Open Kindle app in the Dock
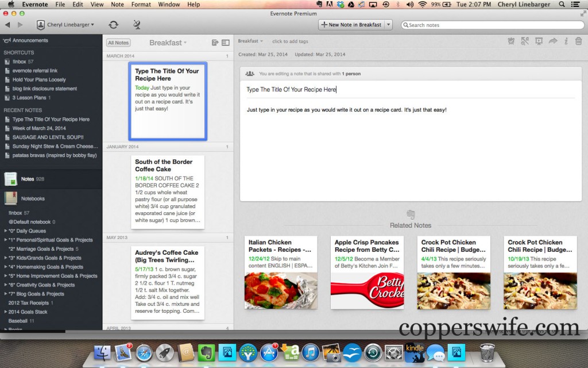The height and width of the screenshot is (368, 588). pyautogui.click(x=415, y=353)
